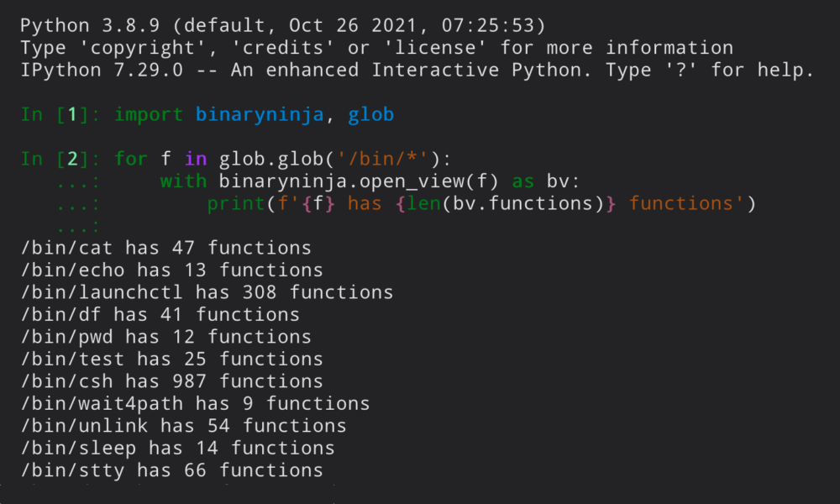Click the '/bin/wait4path' output line
840x504 pixels.
click(195, 404)
